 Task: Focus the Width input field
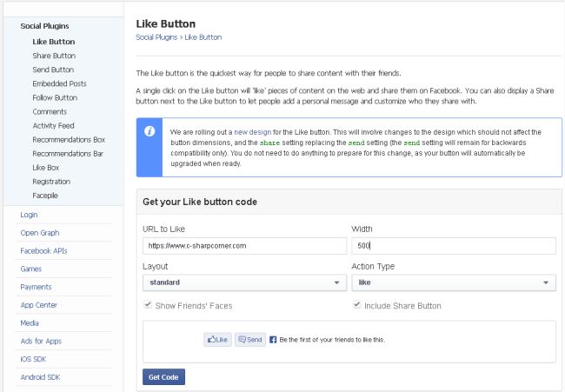[454, 246]
